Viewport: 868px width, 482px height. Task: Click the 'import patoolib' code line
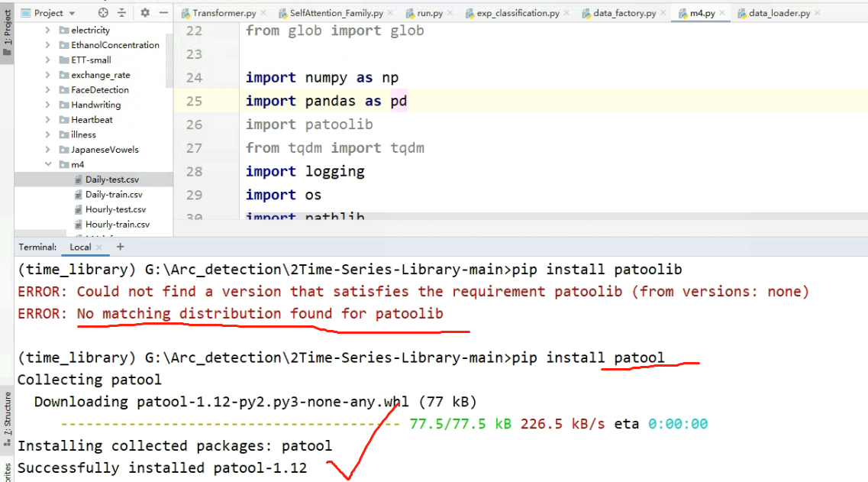tap(309, 124)
